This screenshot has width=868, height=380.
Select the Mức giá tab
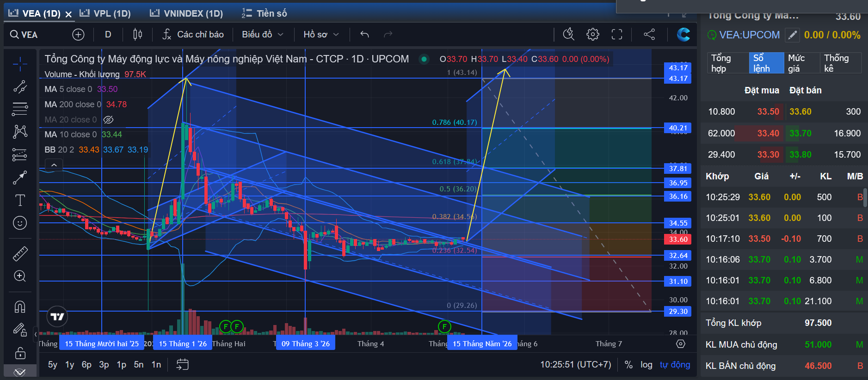pos(801,63)
